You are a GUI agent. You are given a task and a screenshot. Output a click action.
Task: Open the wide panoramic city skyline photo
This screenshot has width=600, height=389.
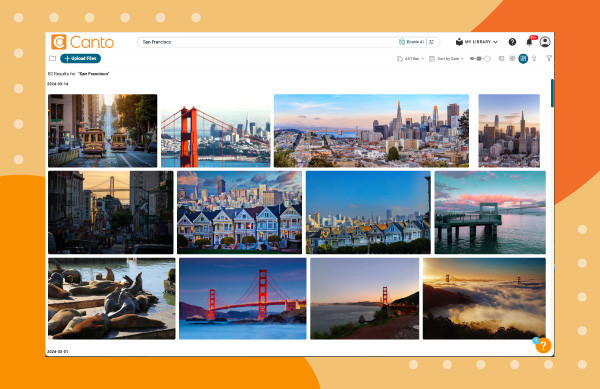[371, 130]
